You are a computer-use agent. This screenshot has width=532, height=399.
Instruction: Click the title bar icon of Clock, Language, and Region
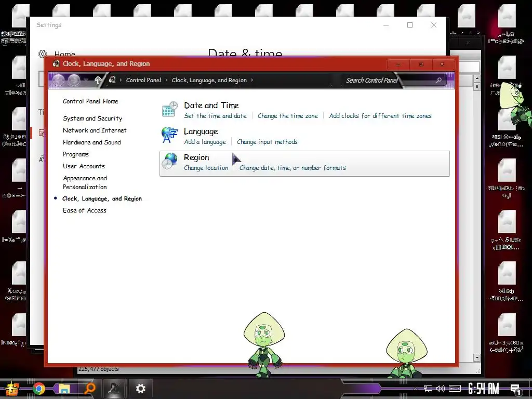[x=56, y=63]
